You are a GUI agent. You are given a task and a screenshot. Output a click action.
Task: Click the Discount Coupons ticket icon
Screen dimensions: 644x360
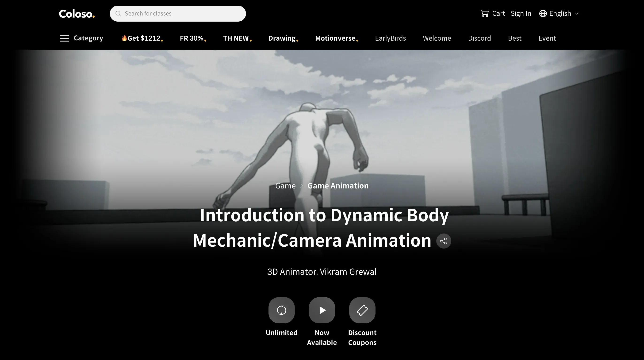(x=362, y=310)
